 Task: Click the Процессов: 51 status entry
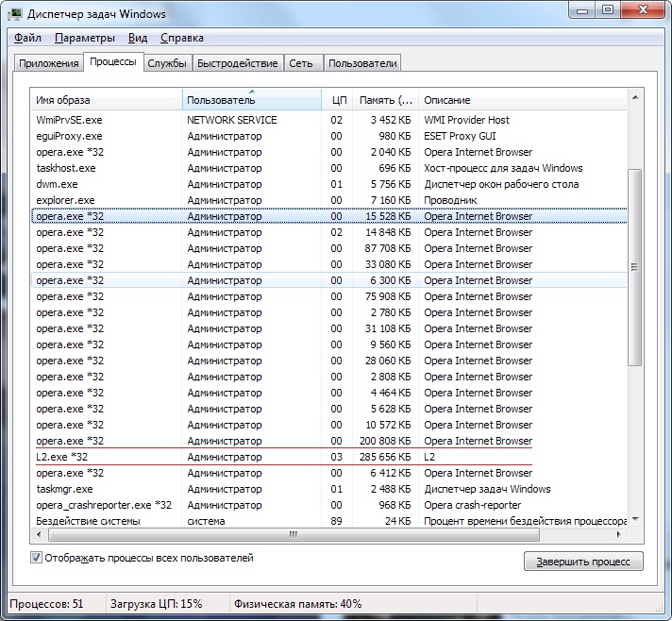(x=46, y=604)
